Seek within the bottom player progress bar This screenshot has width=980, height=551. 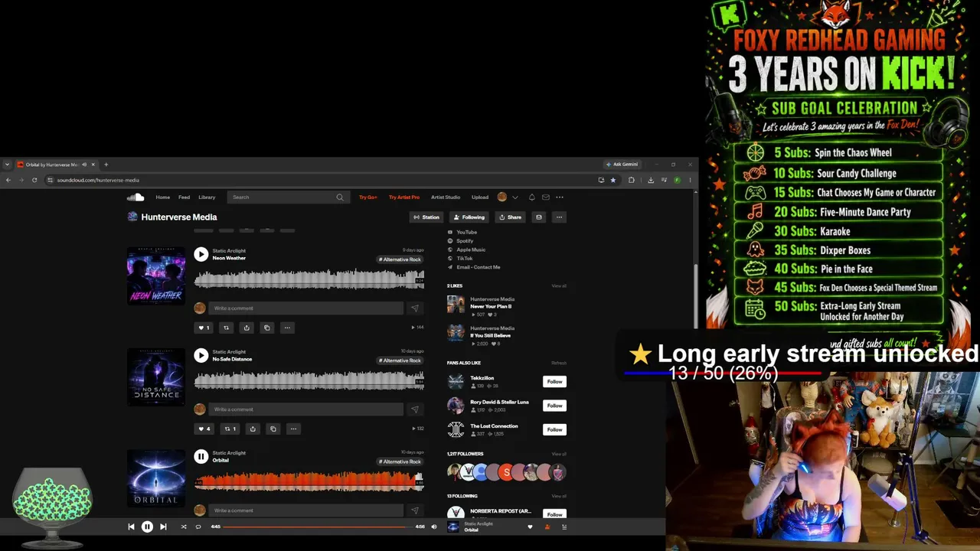317,527
